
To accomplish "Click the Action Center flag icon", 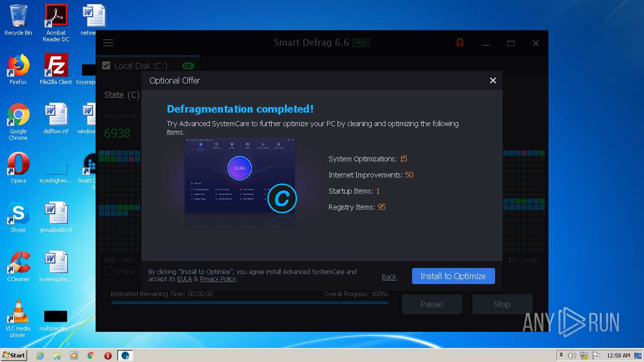I will (x=596, y=355).
